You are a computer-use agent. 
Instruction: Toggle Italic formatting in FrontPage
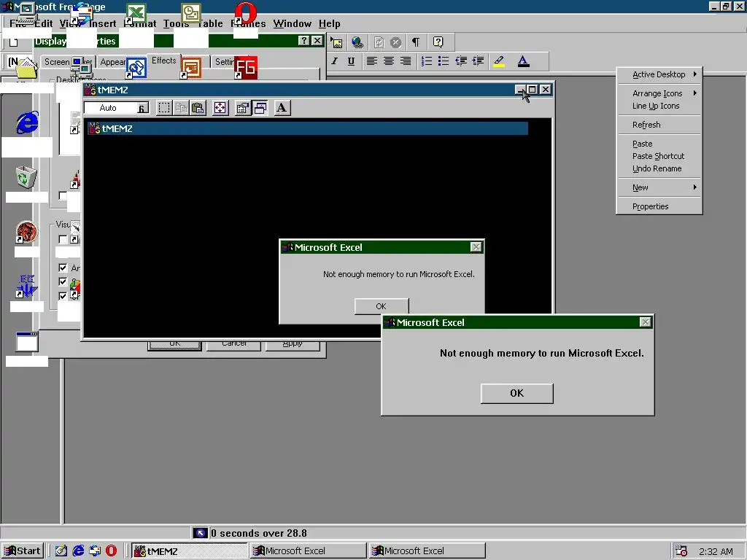coord(334,61)
